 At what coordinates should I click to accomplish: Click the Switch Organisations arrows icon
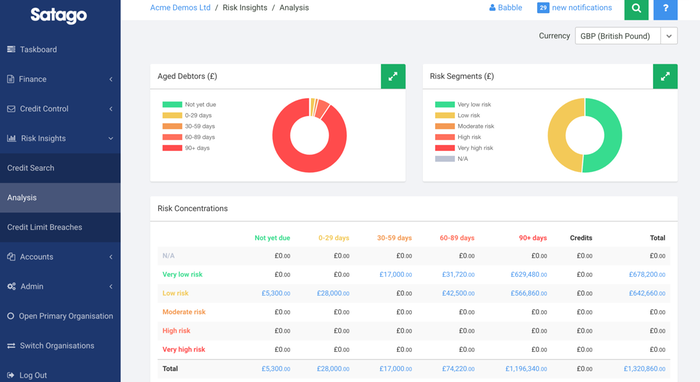point(11,346)
